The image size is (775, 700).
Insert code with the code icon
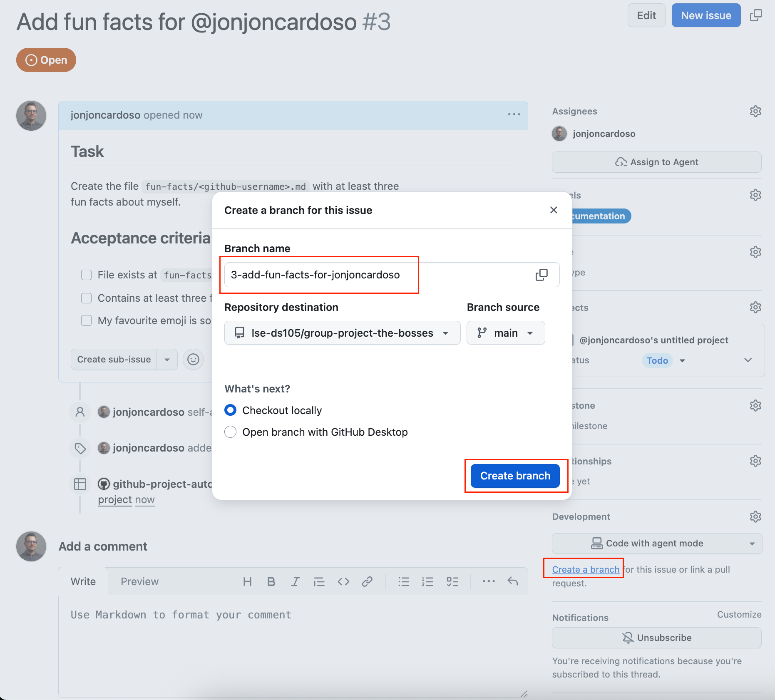point(343,582)
